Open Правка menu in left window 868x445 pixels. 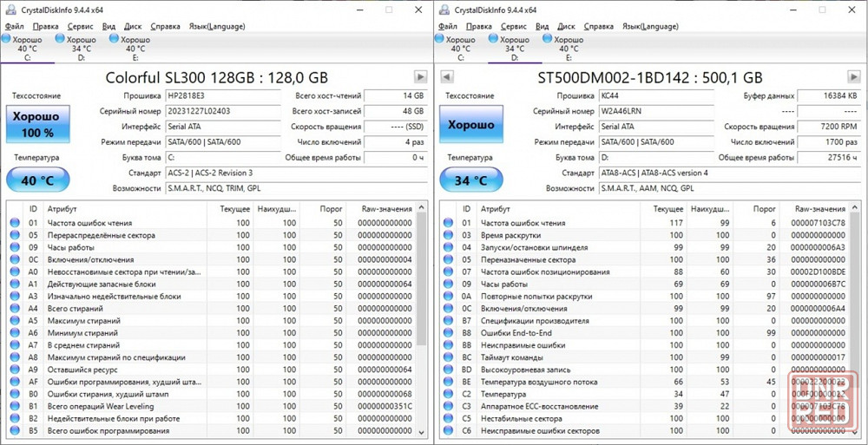pyautogui.click(x=45, y=26)
